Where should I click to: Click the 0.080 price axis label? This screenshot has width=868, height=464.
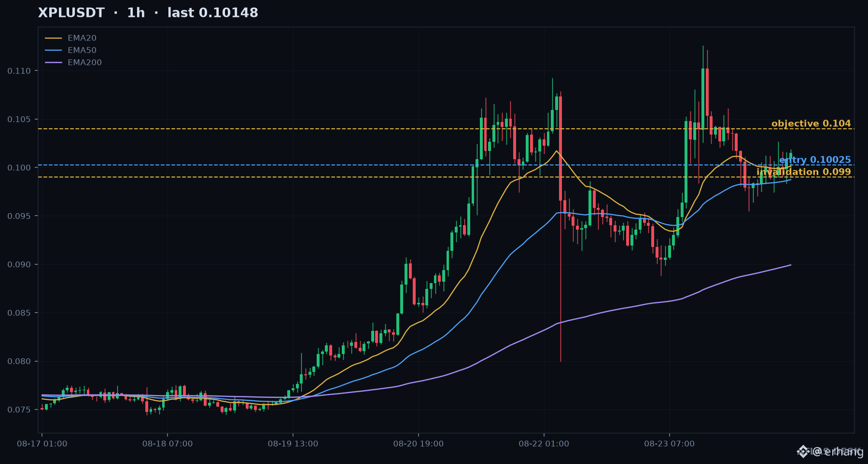[x=19, y=361]
